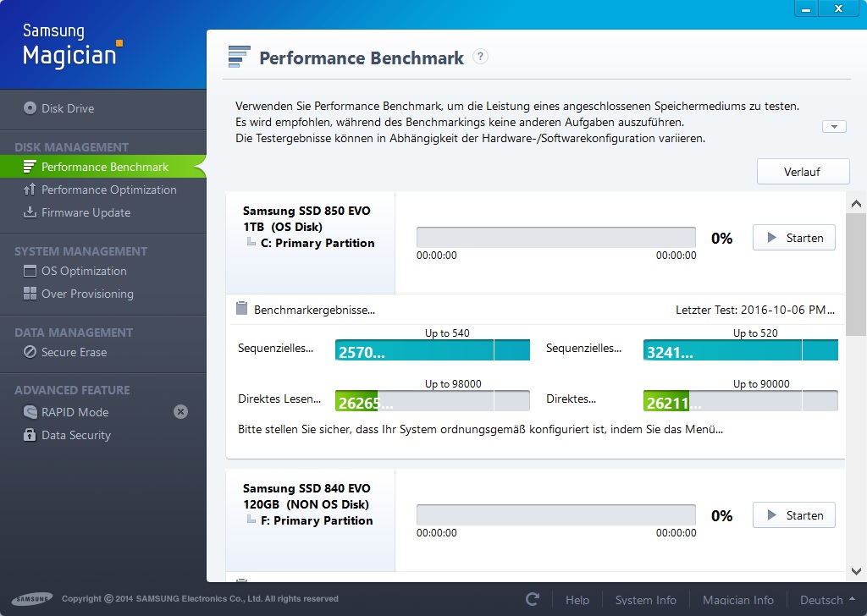This screenshot has height=616, width=867.
Task: Open System Info in the footer
Action: (x=646, y=600)
